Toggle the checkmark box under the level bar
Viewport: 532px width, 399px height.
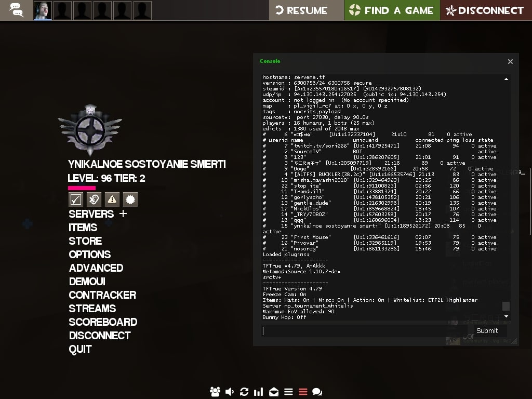[76, 199]
